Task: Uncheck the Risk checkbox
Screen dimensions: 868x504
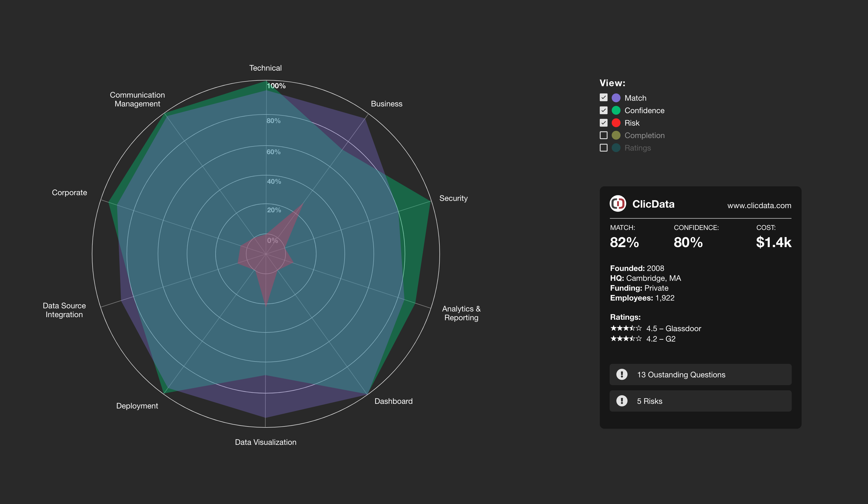Action: coord(603,123)
